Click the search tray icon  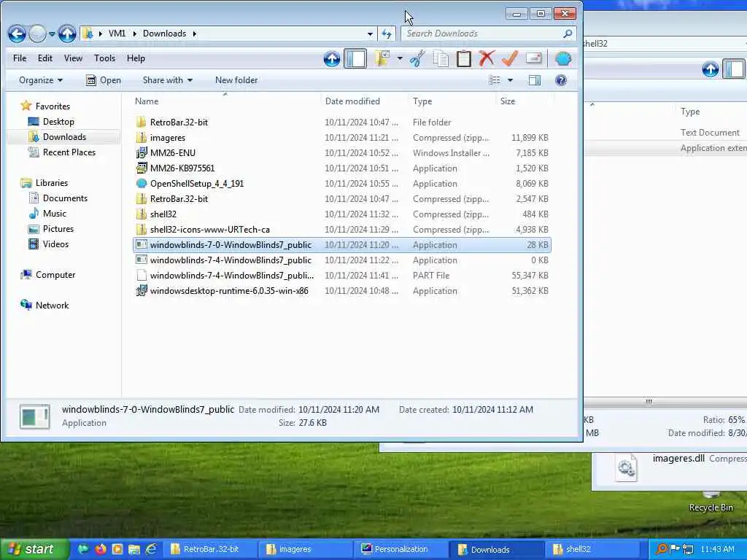(x=661, y=549)
